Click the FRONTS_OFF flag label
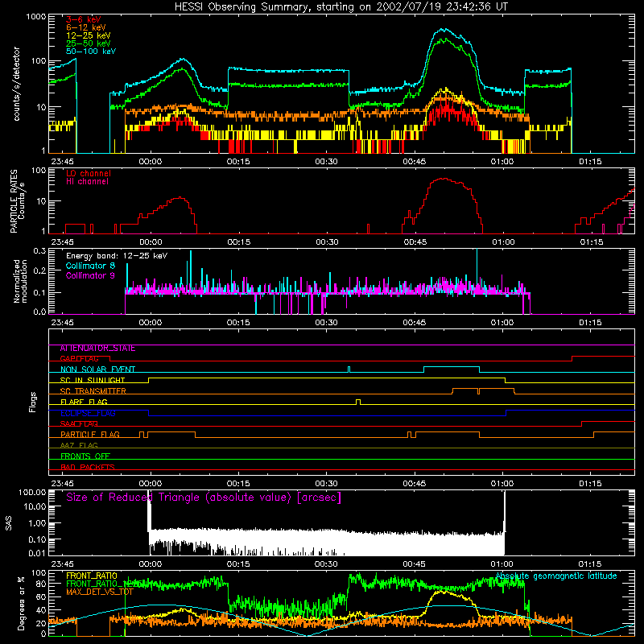644x644 pixels. pyautogui.click(x=85, y=456)
